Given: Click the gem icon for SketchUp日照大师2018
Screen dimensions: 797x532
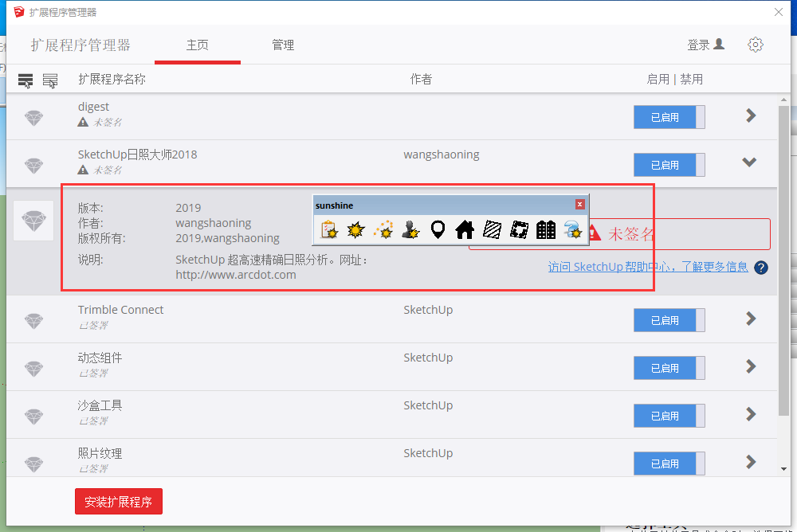Looking at the screenshot, I should coord(34,166).
